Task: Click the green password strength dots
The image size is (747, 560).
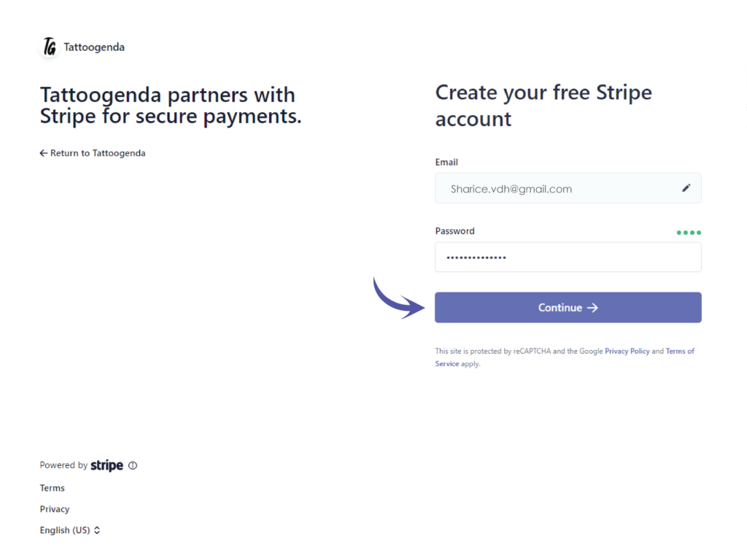Action: pyautogui.click(x=689, y=233)
